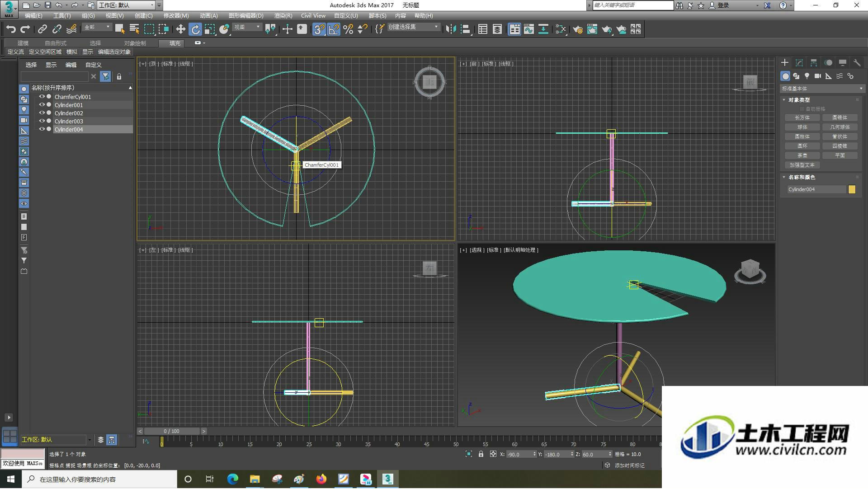Open the Layer Explorer icon
The width and height of the screenshot is (868, 489).
point(497,29)
